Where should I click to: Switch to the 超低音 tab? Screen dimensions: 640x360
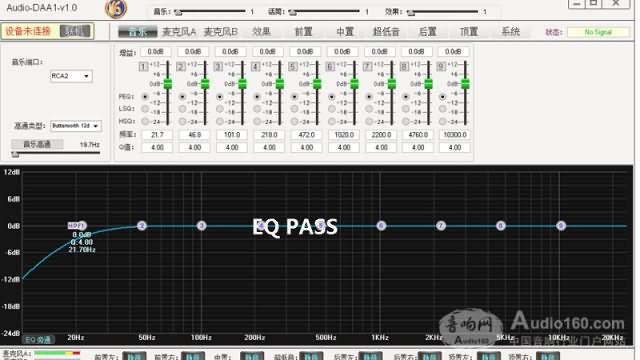point(386,32)
